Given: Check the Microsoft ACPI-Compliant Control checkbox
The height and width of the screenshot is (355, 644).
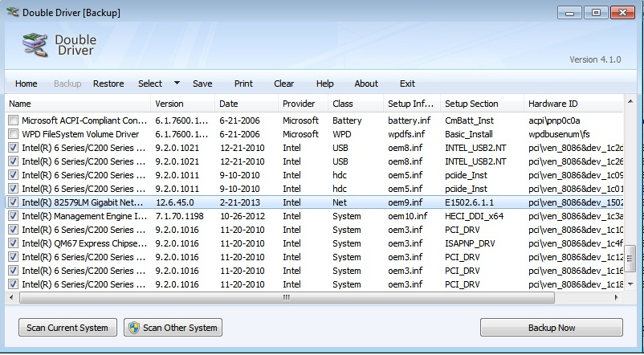Looking at the screenshot, I should [13, 120].
